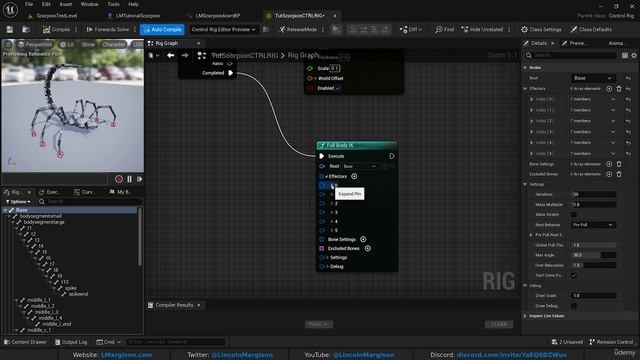Add an element to the Effectors pin

point(354,176)
